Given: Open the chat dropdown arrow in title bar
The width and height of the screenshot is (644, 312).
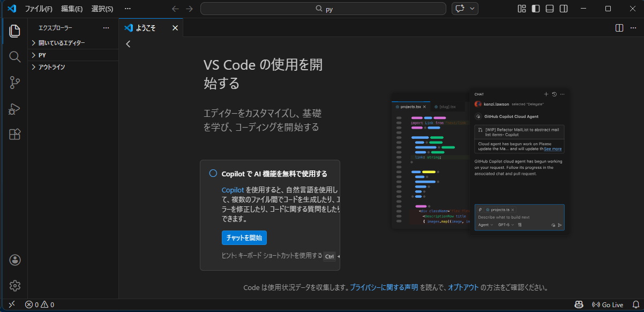Looking at the screenshot, I should point(473,9).
